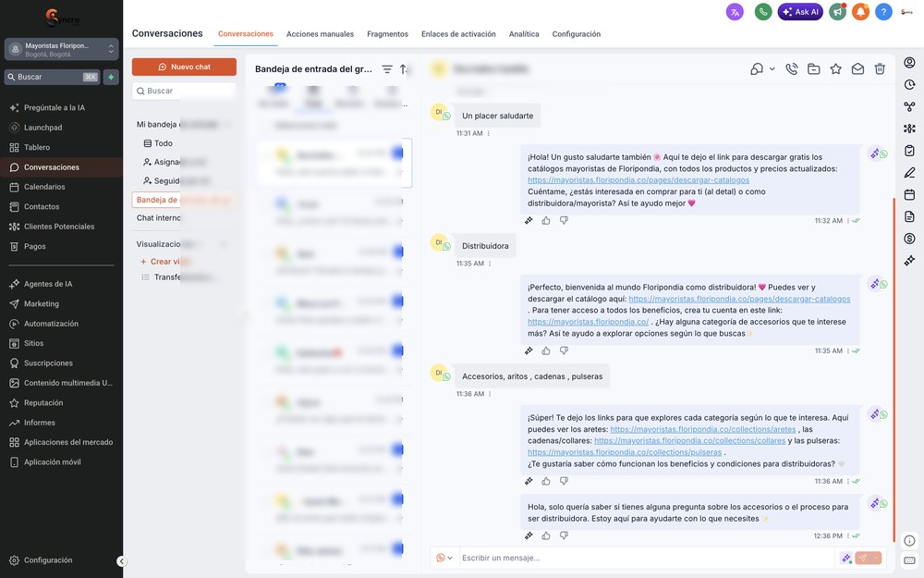Open Chat interno in inbox list
Screen dimensions: 924x578
[159, 217]
